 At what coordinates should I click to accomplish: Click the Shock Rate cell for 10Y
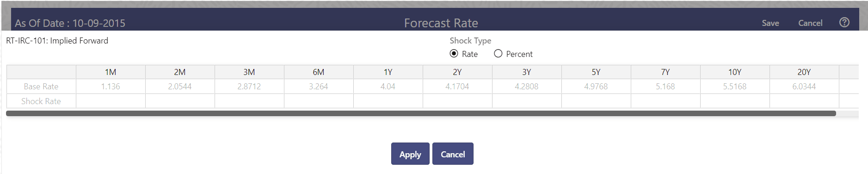pos(735,101)
